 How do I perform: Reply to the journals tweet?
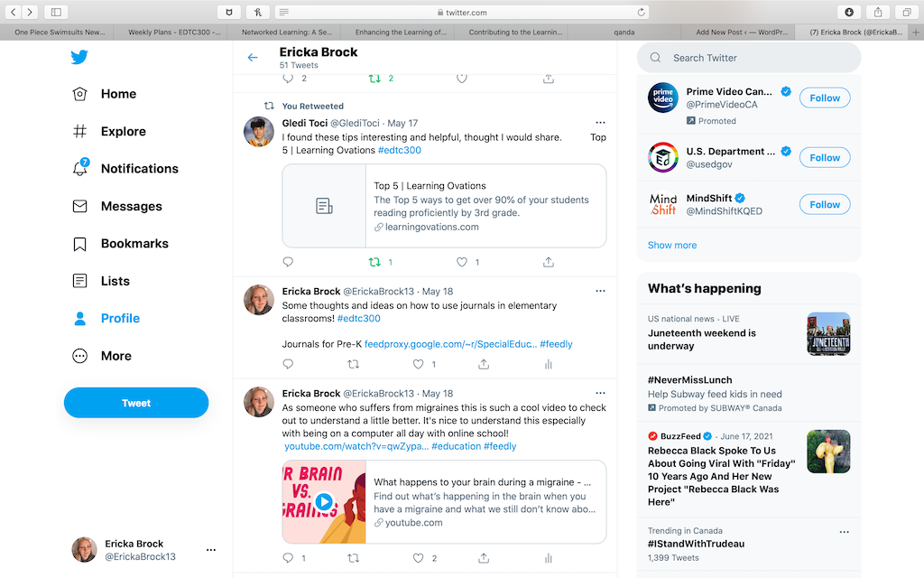point(288,364)
